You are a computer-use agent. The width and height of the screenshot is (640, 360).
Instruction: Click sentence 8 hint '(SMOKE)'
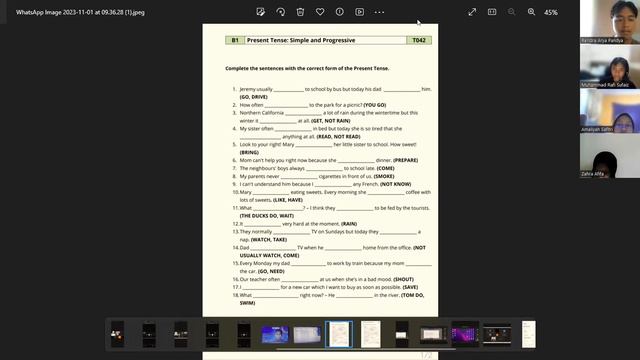(384, 176)
